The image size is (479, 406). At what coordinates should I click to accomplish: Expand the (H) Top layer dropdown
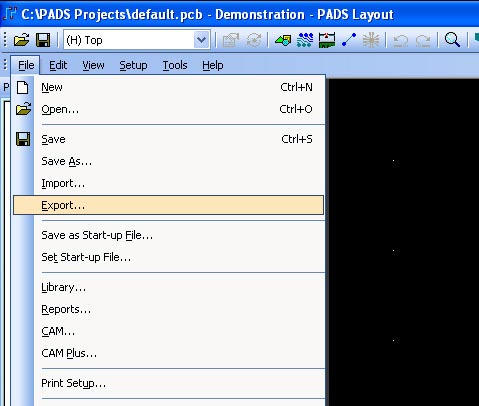click(x=201, y=40)
